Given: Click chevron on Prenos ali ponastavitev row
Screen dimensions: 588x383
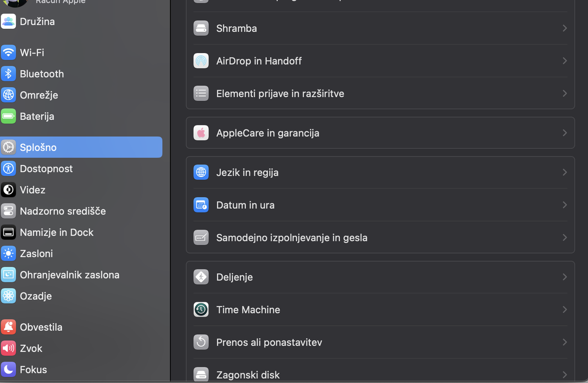Looking at the screenshot, I should [565, 342].
